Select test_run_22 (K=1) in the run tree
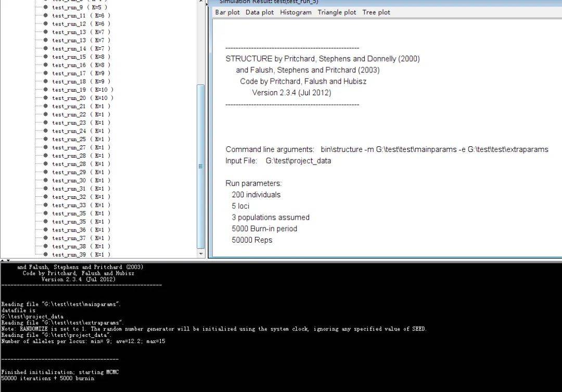 coord(81,115)
